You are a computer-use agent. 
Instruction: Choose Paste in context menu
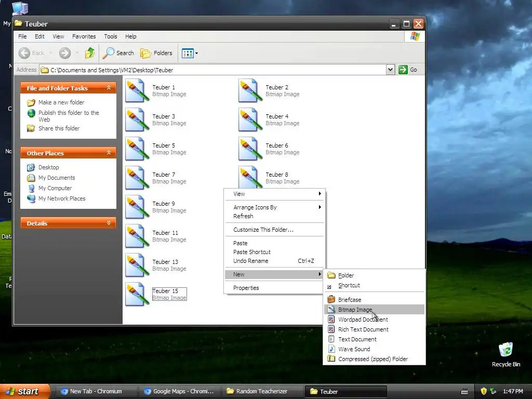coord(274,243)
